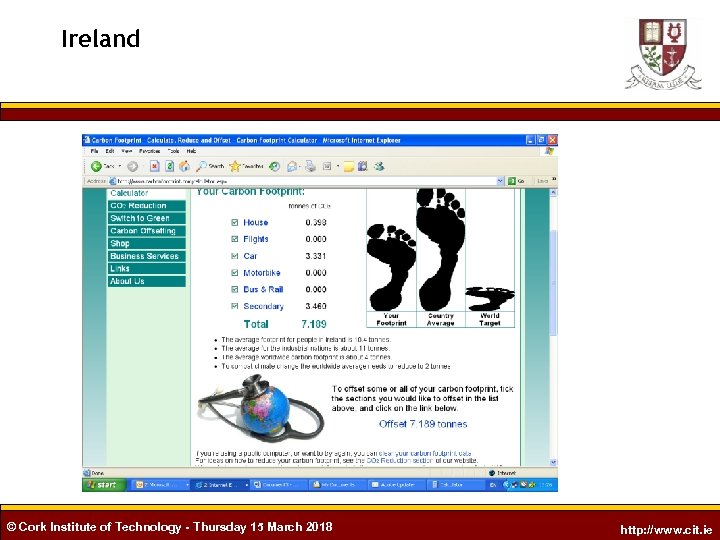720x540 pixels.
Task: Toggle the House checkbox
Action: pos(235,222)
